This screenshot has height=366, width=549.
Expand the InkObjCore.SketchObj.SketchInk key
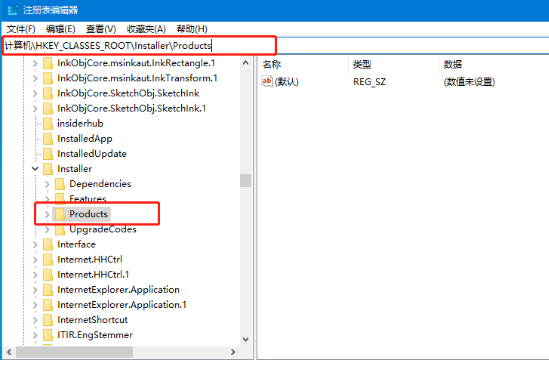[x=35, y=94]
